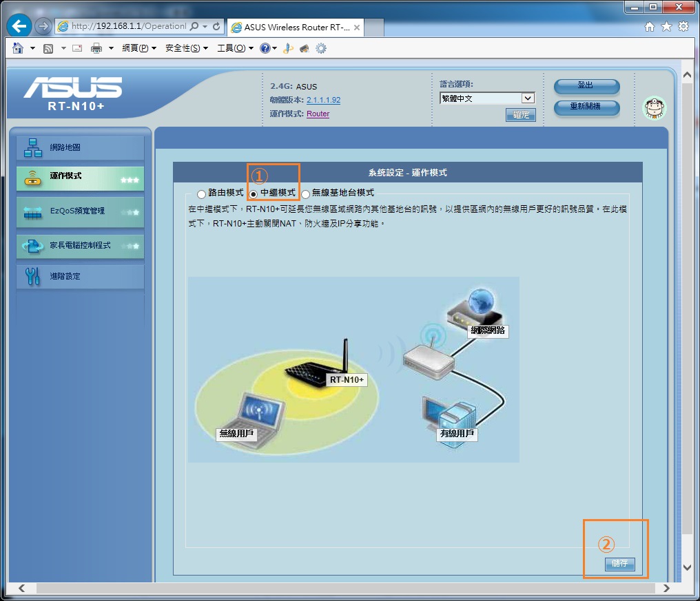This screenshot has width=700, height=601.
Task: Expand the feeds dropdown arrow
Action: 63,48
